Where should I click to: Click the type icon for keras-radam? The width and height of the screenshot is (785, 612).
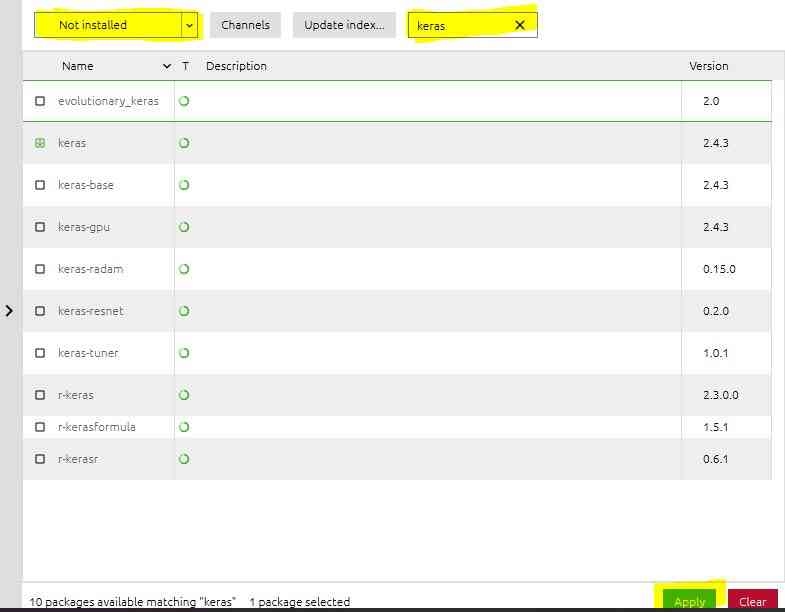(x=184, y=269)
